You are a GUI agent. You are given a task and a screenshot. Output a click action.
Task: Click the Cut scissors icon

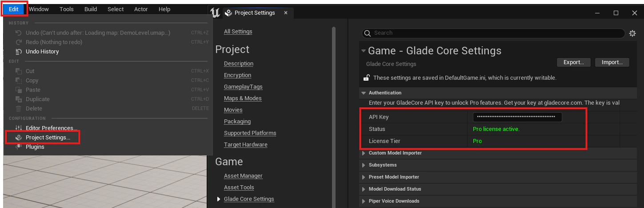pyautogui.click(x=19, y=71)
